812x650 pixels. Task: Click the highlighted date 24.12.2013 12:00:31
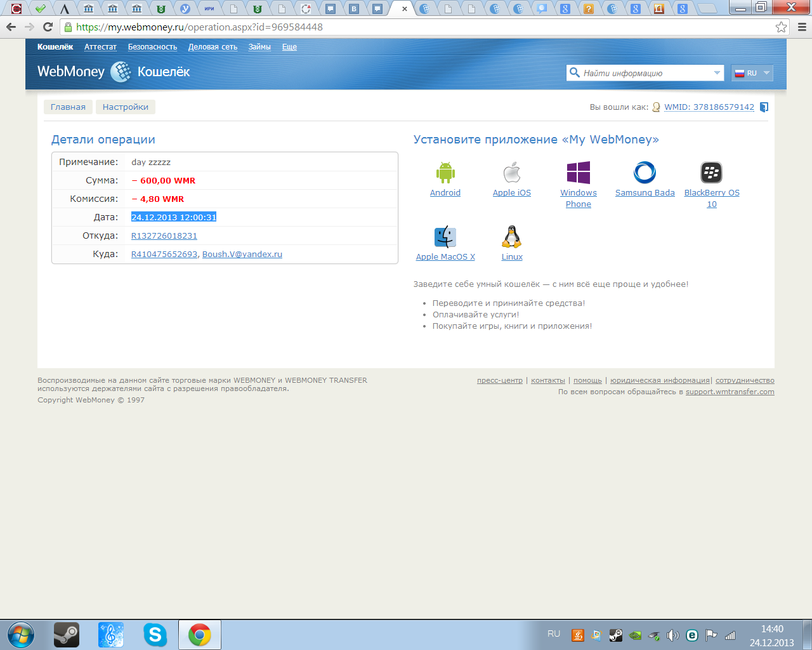pos(174,217)
